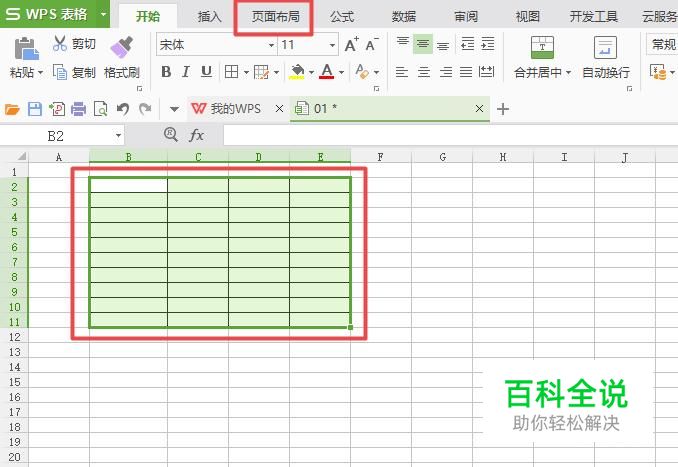Open the font color dropdown arrow

(342, 72)
